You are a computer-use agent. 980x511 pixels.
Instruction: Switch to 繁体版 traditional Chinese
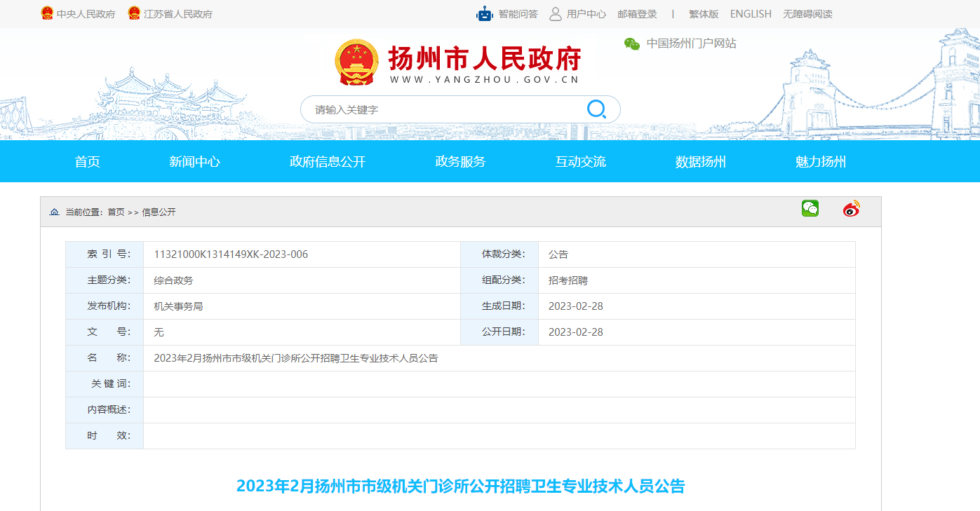tap(704, 14)
